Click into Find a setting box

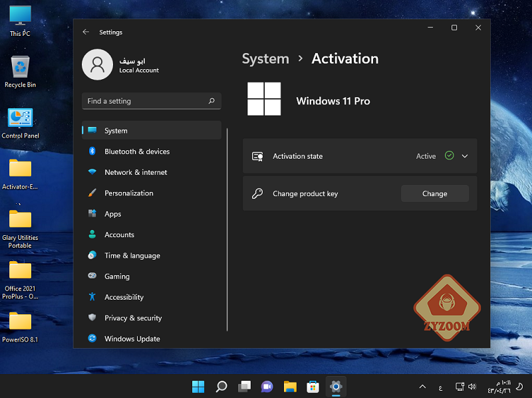(152, 101)
